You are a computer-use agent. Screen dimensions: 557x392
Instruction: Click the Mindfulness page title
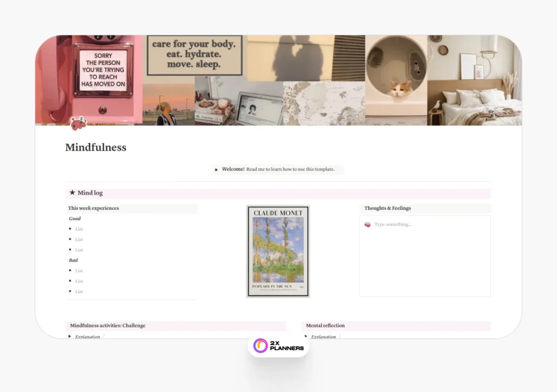click(96, 147)
